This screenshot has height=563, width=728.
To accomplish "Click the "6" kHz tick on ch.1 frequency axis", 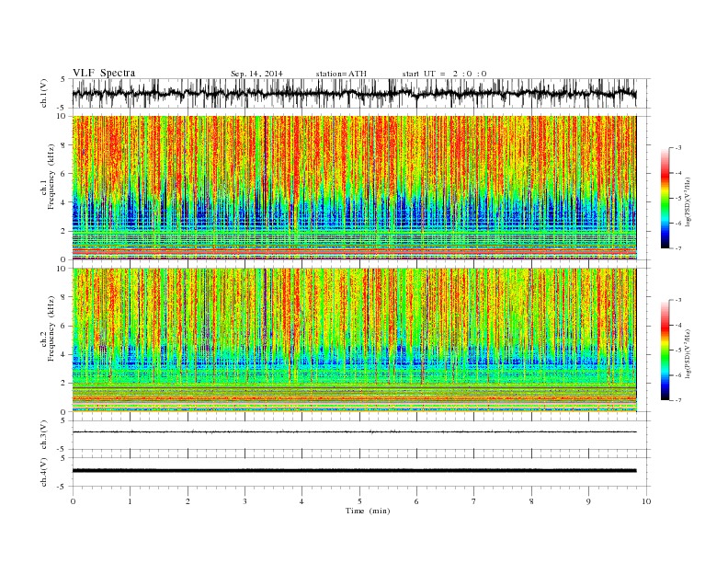I will pos(64,174).
